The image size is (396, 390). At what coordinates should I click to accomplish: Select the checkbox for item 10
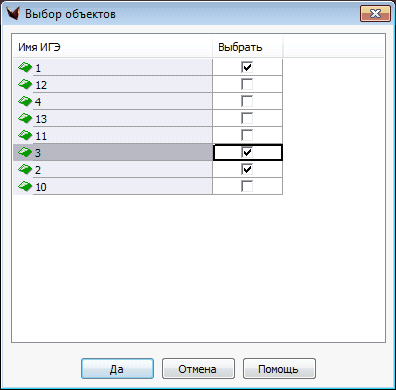pos(247,186)
